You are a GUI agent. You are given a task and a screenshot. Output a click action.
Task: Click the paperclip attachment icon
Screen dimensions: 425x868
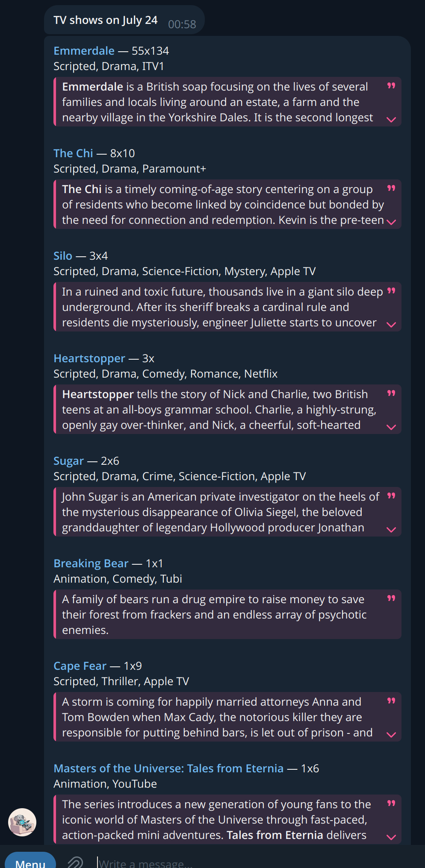click(75, 862)
